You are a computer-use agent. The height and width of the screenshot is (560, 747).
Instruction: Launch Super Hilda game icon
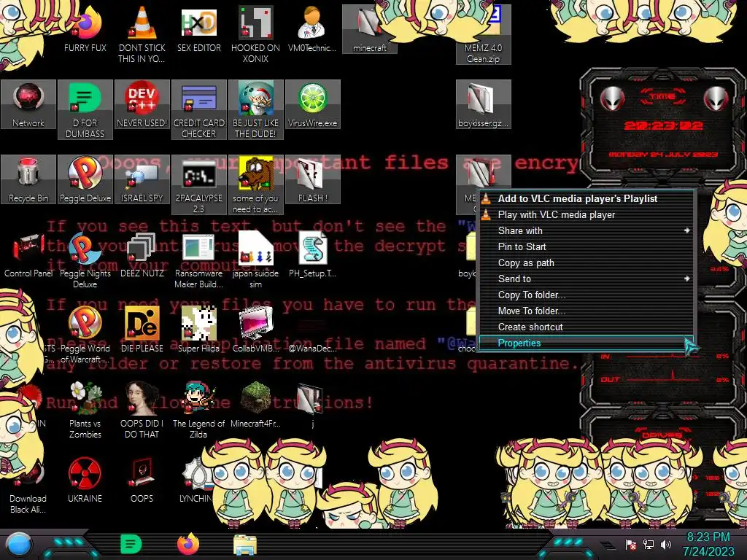(198, 330)
